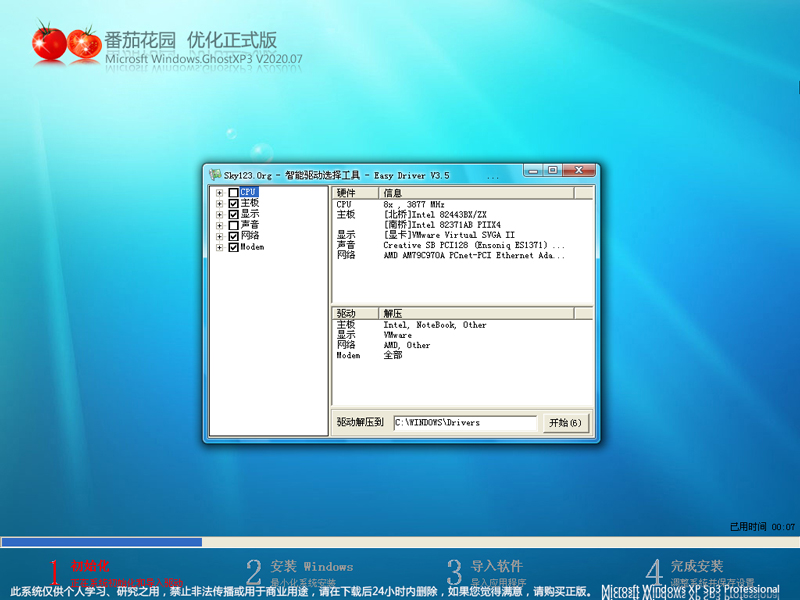Screen dimensions: 800x600
Task: Expand the 网络 tree node
Action: coord(218,235)
